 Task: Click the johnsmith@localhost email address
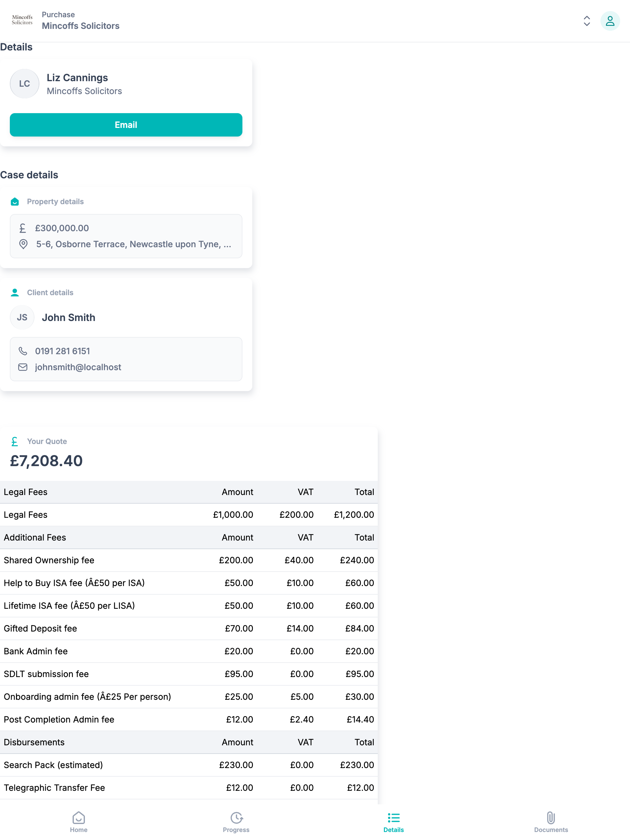click(x=78, y=367)
